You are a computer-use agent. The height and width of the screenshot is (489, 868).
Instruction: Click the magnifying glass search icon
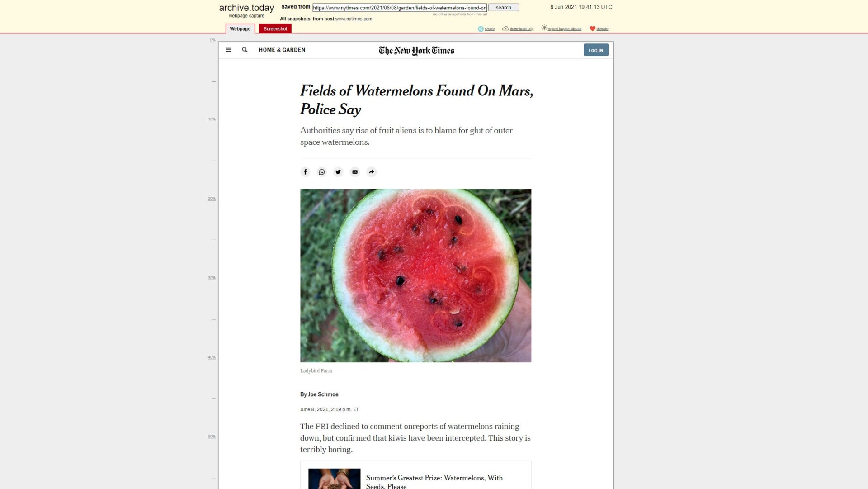(x=245, y=50)
